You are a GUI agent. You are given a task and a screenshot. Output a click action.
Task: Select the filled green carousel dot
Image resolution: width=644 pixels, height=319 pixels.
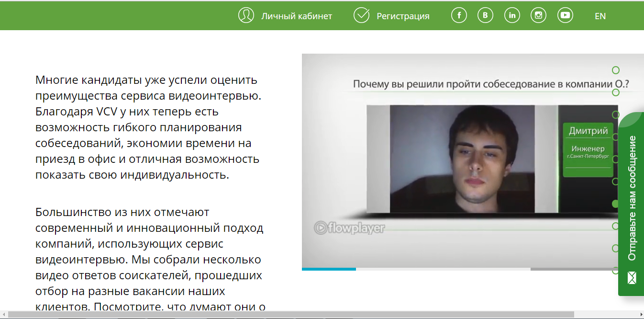(615, 204)
